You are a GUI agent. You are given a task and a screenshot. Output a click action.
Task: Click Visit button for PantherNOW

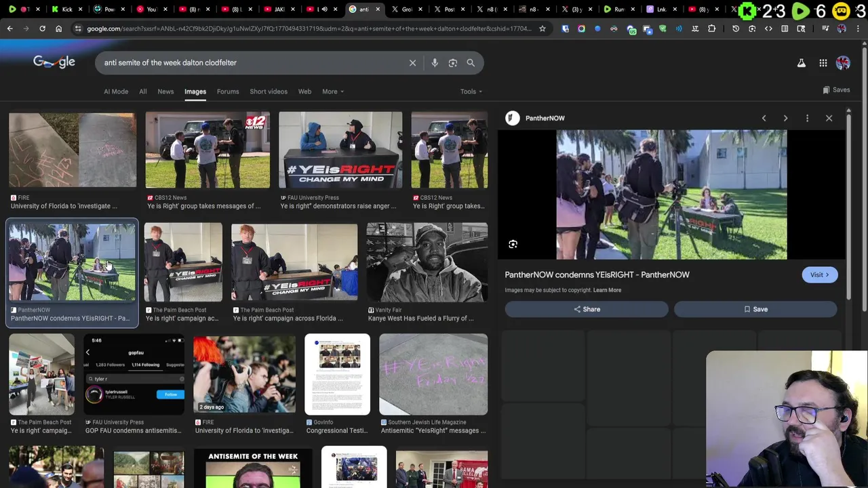click(x=820, y=274)
